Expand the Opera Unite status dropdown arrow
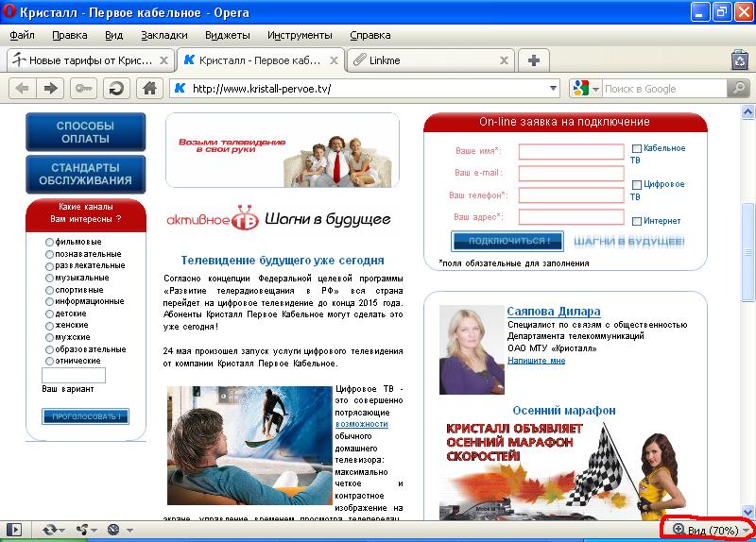The width and height of the screenshot is (756, 542). [x=94, y=531]
